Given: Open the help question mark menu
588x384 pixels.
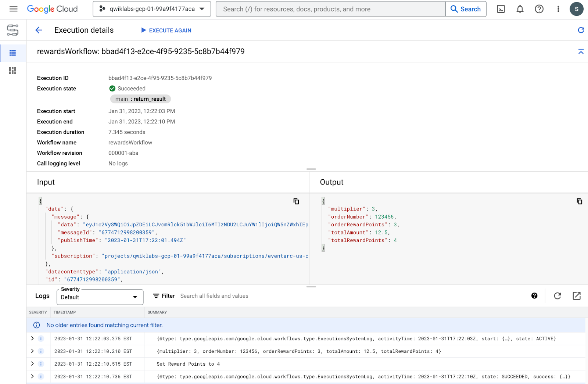Looking at the screenshot, I should click(x=539, y=9).
